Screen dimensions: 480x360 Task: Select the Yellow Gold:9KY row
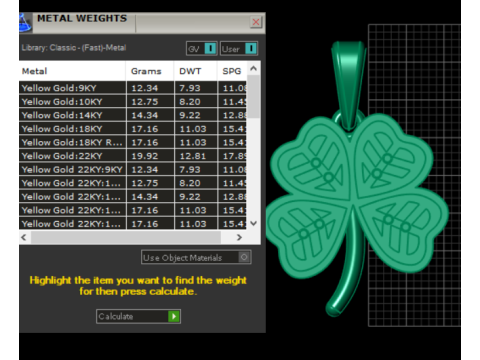[133, 88]
